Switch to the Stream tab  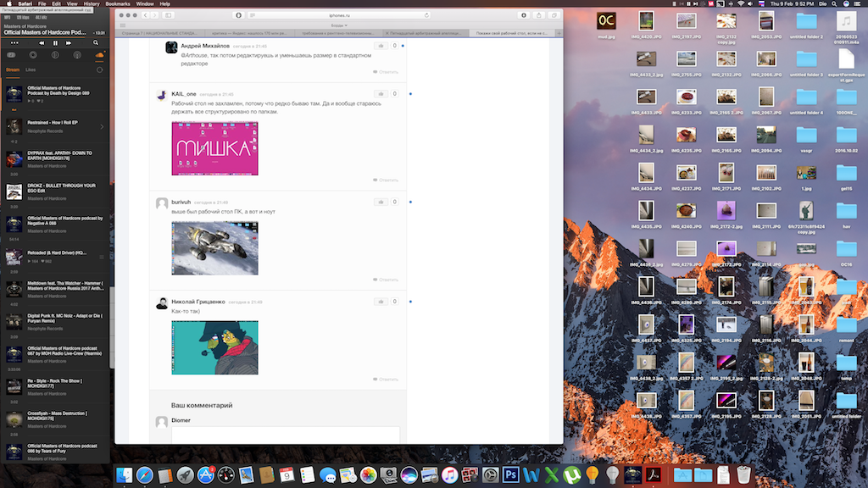[13, 69]
